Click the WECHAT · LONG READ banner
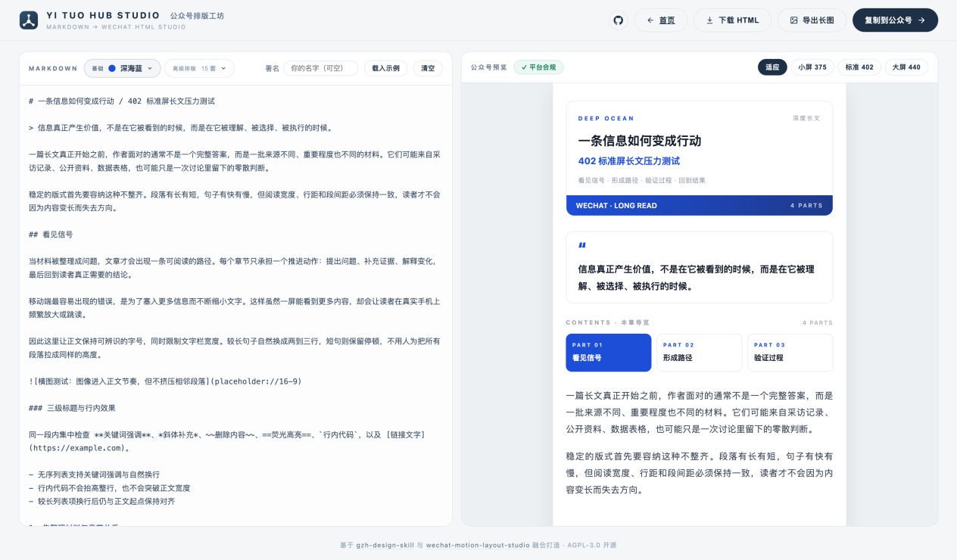The height and width of the screenshot is (560, 957). pyautogui.click(x=700, y=205)
